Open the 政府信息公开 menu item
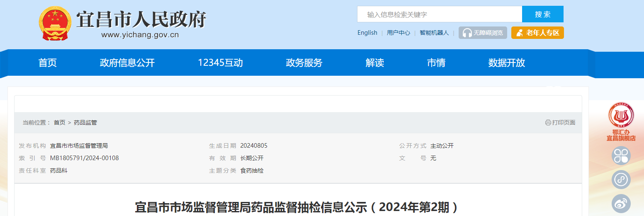Viewport: 644px width, 216px height. pos(127,63)
